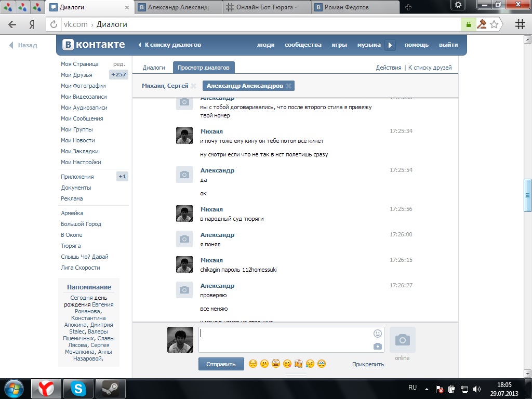Reload the page with the refresh icon
Screen dimensions: 532x399
click(54, 24)
